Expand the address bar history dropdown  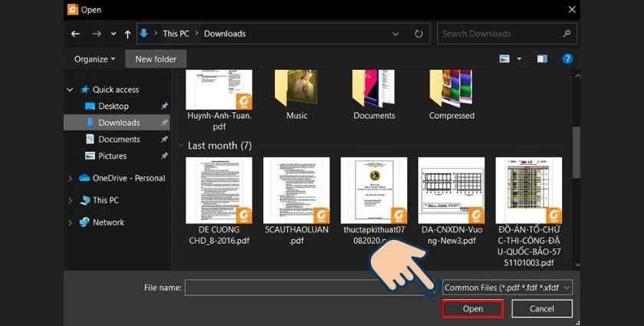pyautogui.click(x=395, y=34)
